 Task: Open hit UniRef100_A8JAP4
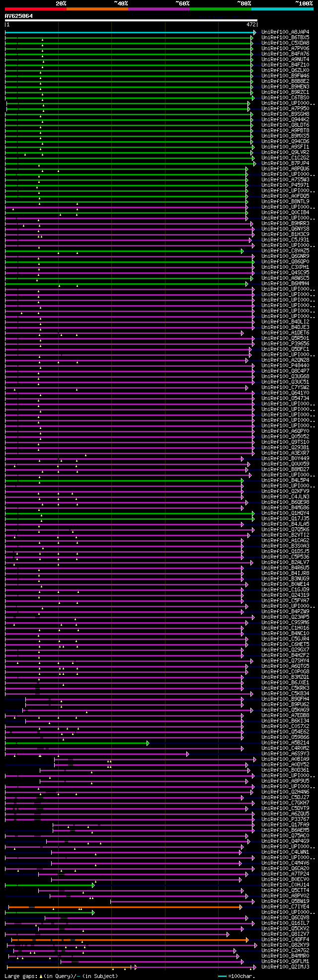coord(285,32)
